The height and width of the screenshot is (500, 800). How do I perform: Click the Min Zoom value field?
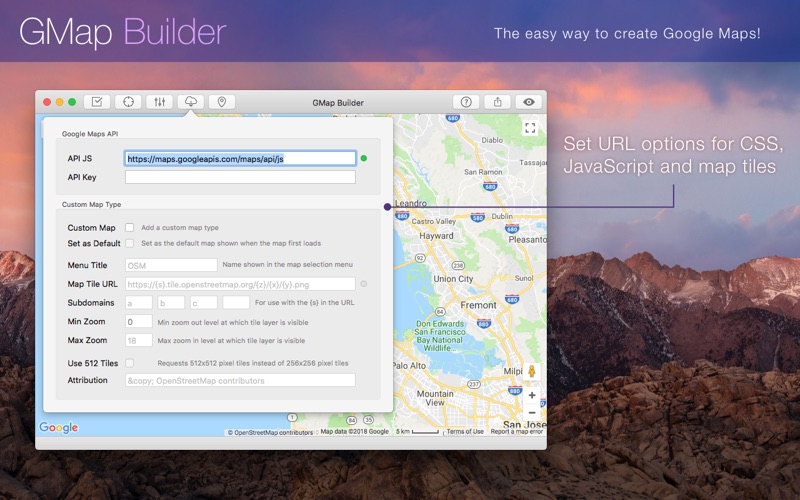click(139, 322)
